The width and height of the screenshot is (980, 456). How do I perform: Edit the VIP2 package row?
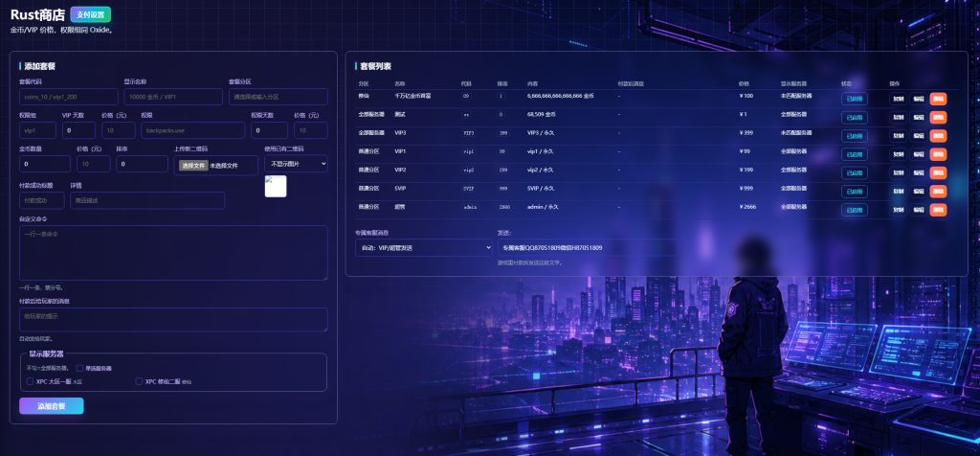[x=918, y=173]
